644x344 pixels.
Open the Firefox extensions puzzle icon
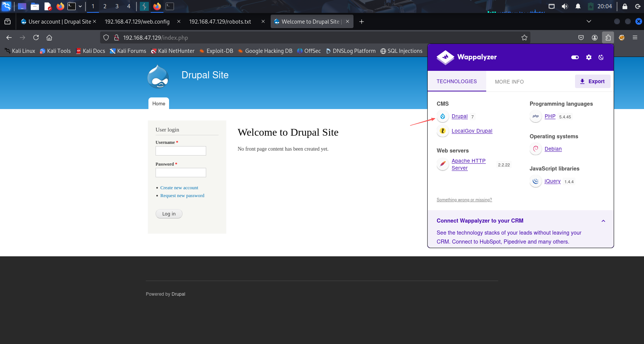(608, 37)
